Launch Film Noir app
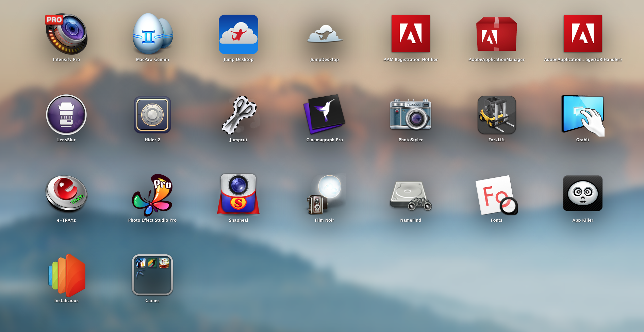The height and width of the screenshot is (332, 644). (325, 195)
